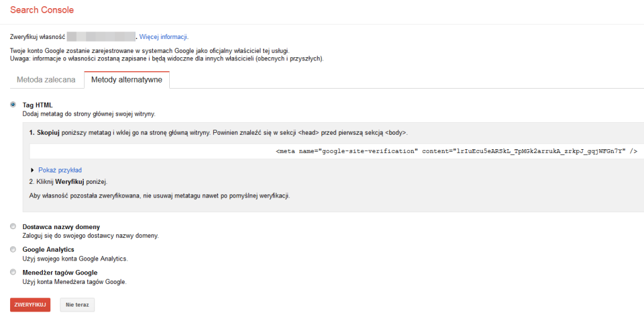This screenshot has height=321, width=644.
Task: Expand the Pokaż przykład disclosure triangle
Action: coord(33,170)
